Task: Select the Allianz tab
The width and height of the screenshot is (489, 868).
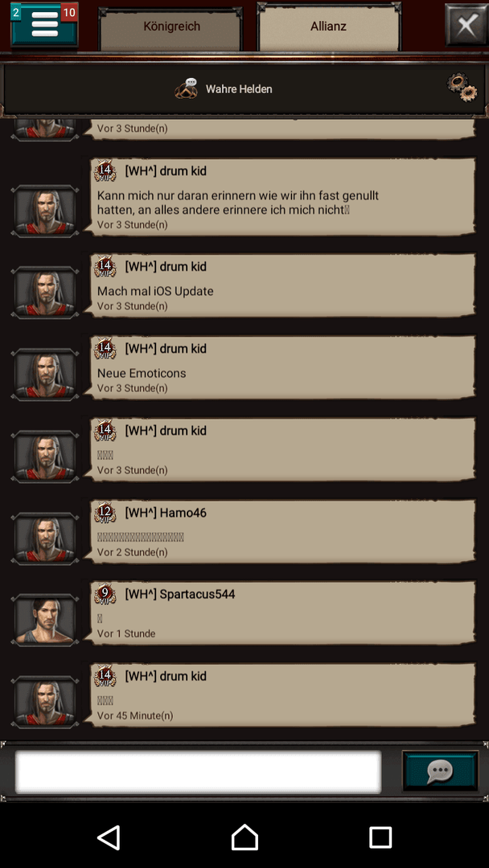Action: click(x=328, y=27)
